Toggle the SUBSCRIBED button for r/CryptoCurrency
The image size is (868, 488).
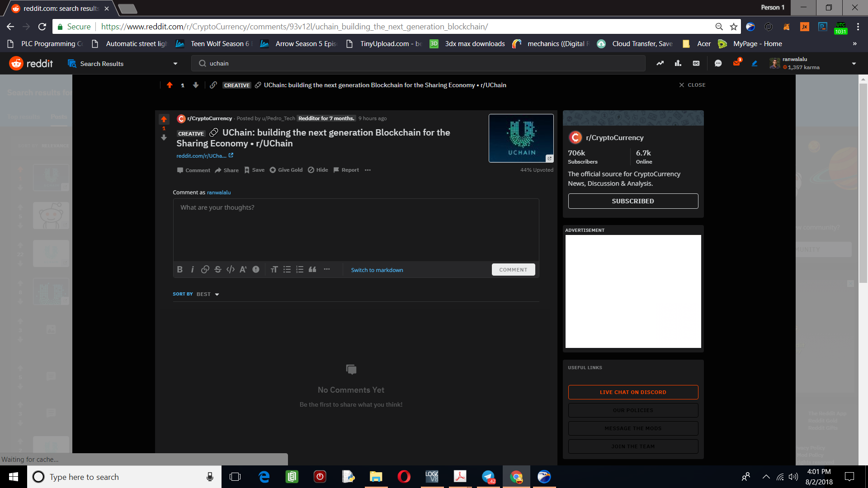click(633, 201)
